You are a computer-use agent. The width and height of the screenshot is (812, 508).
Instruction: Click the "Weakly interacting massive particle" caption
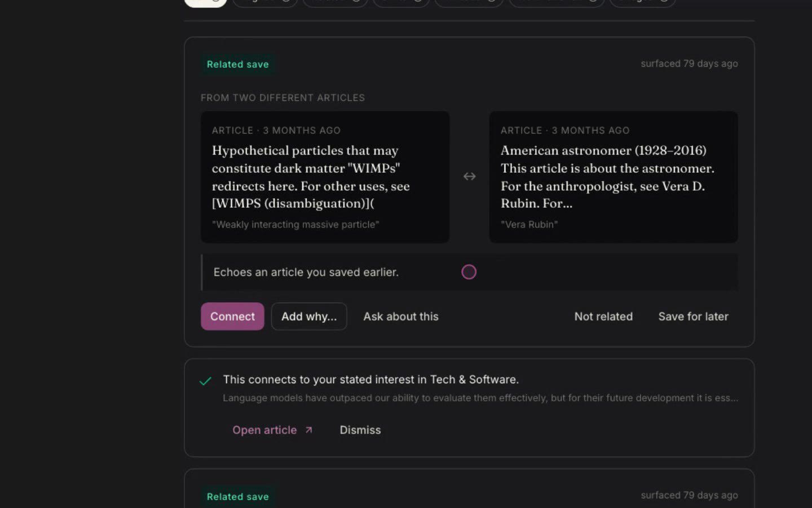point(295,225)
